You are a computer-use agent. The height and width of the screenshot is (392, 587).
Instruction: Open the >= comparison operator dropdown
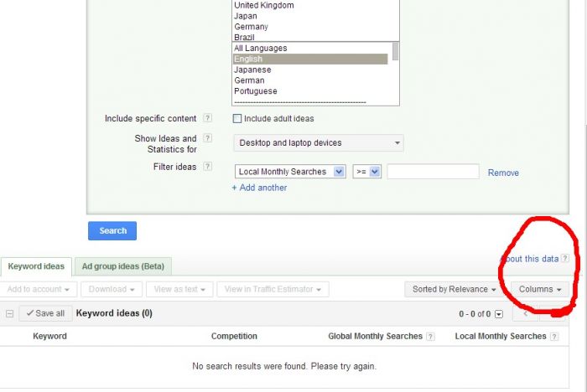(x=367, y=172)
